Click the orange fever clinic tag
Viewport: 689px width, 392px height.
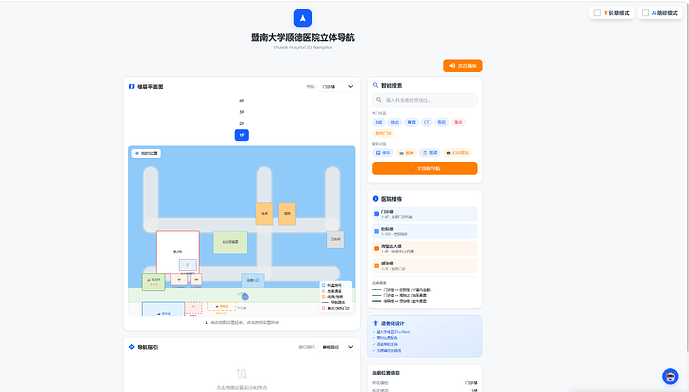click(383, 133)
